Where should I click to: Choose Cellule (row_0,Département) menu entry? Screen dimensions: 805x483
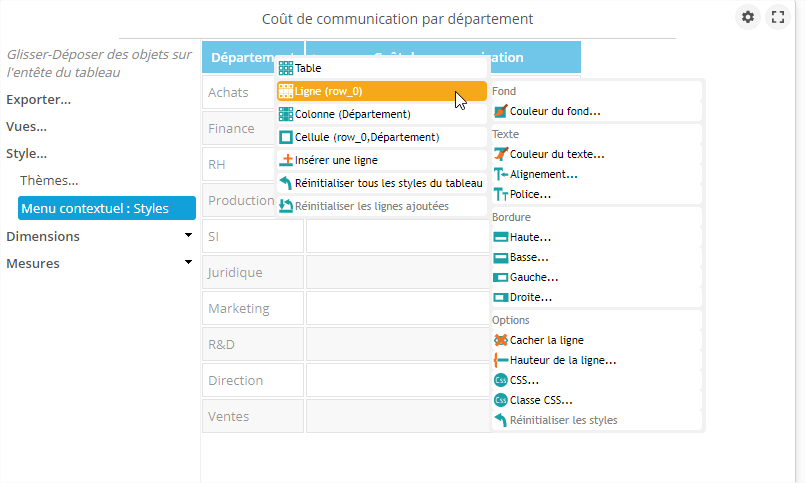(x=367, y=137)
